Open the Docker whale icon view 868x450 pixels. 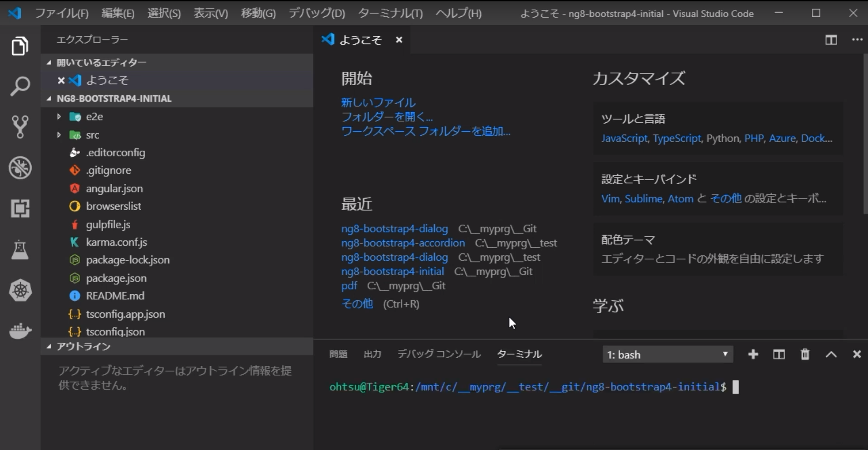tap(20, 331)
